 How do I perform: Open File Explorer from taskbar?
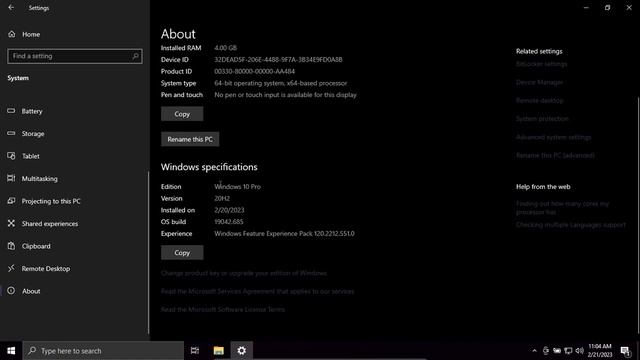[x=218, y=351]
